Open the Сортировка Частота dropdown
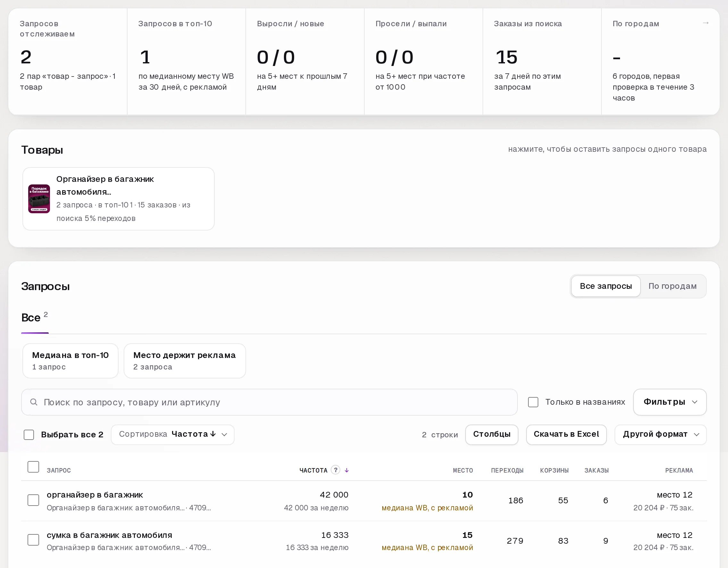Viewport: 728px width, 568px height. 173,434
